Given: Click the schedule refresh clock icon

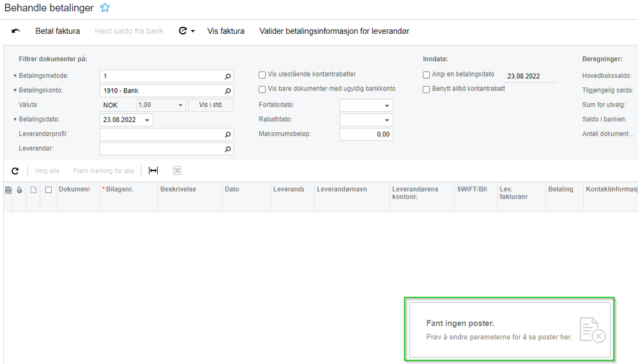Looking at the screenshot, I should (x=183, y=31).
